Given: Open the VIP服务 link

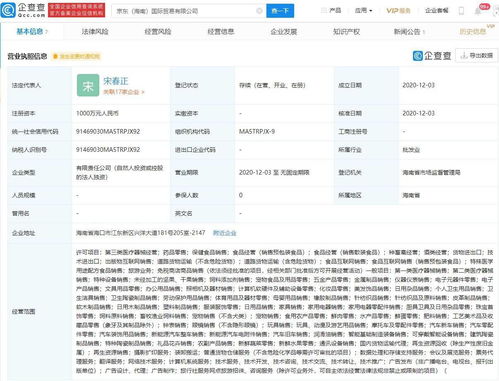Looking at the screenshot, I should click(398, 11).
